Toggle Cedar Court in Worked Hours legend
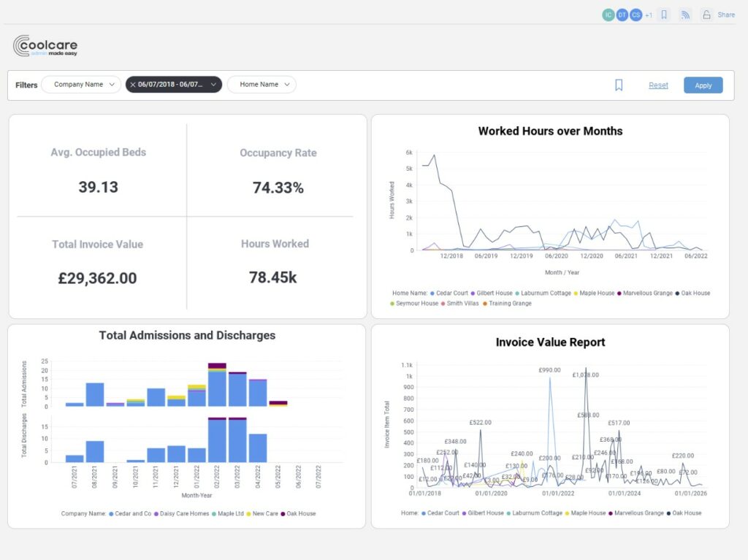This screenshot has width=748, height=560. click(449, 294)
